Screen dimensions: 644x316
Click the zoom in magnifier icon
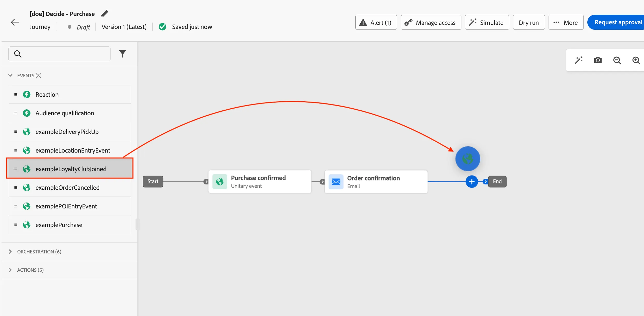pyautogui.click(x=636, y=61)
